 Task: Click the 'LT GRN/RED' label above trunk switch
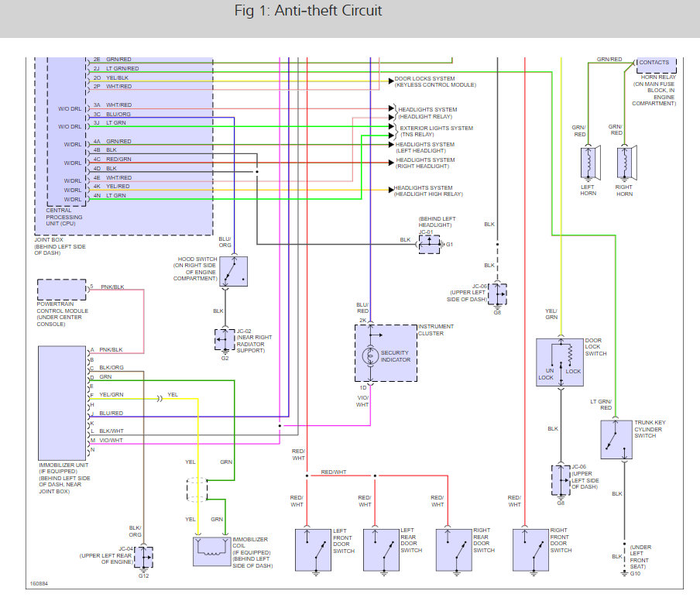tap(601, 404)
